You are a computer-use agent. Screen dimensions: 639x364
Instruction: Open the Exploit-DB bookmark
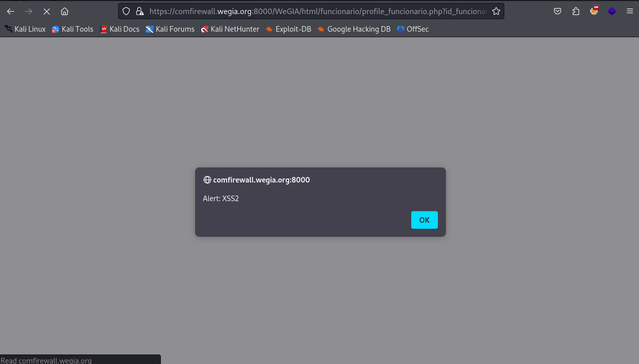point(289,29)
